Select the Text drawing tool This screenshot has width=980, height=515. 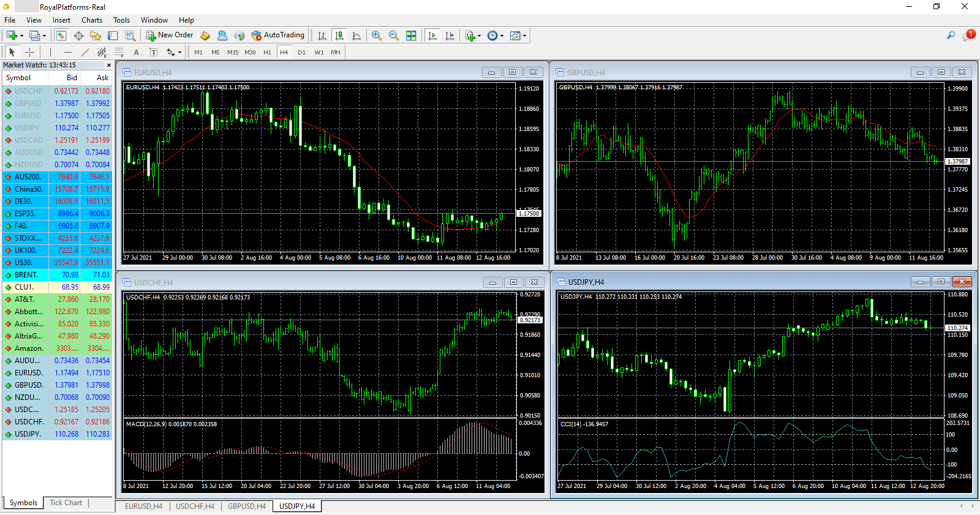(136, 52)
